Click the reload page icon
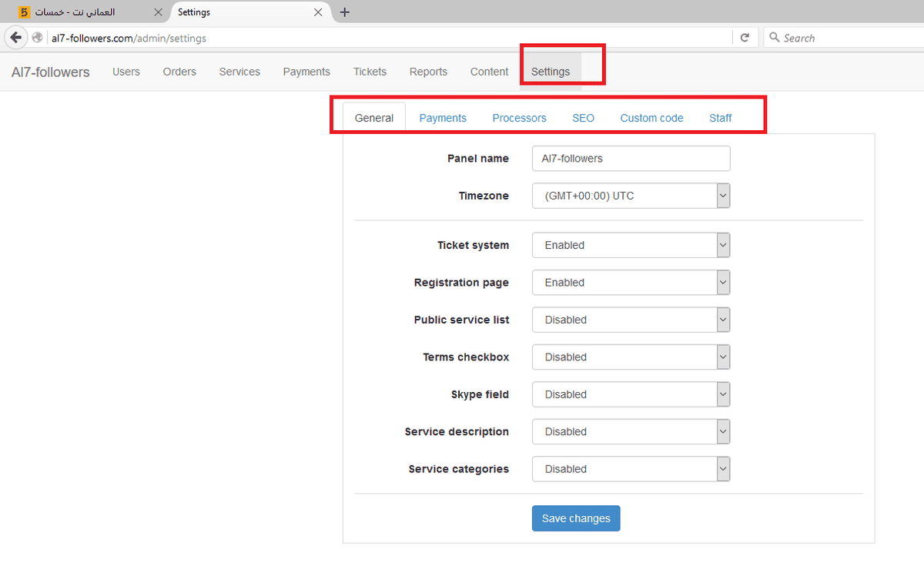Viewport: 924px width, 580px height. (745, 38)
